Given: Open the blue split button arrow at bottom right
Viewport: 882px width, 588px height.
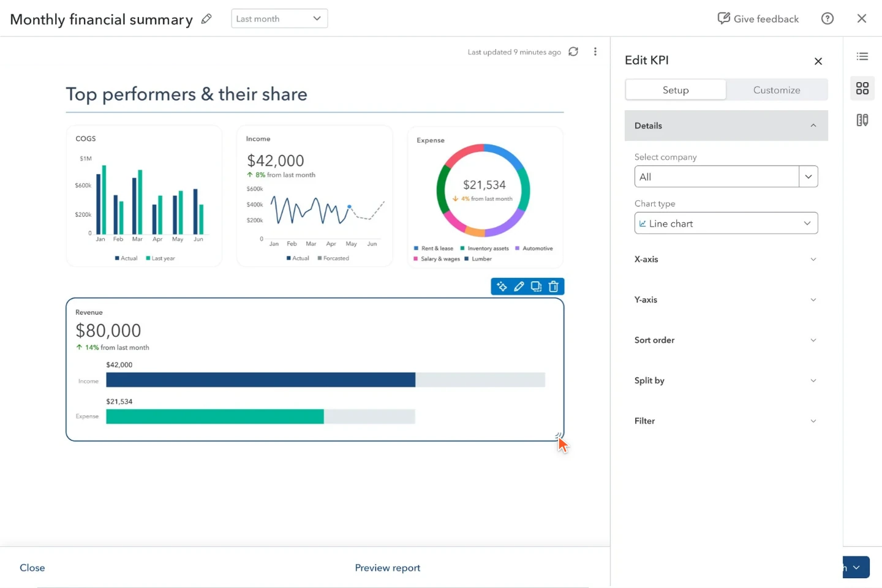Looking at the screenshot, I should click(857, 567).
